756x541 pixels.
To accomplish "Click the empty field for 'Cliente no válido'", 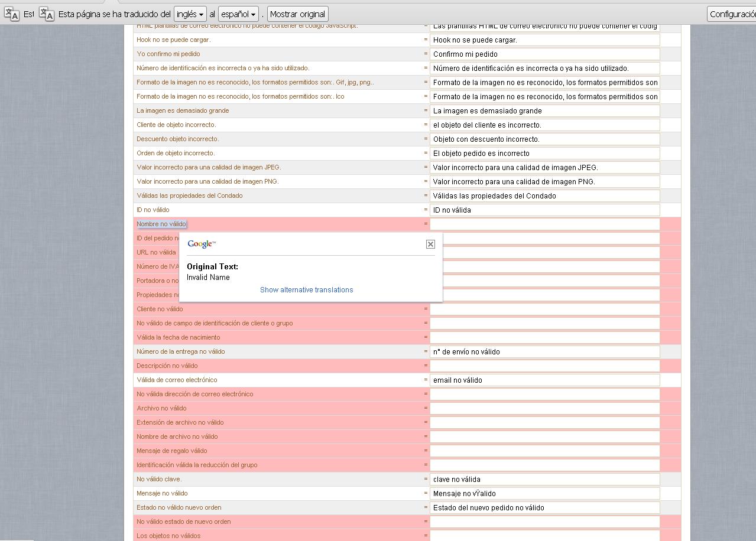I will (x=544, y=309).
